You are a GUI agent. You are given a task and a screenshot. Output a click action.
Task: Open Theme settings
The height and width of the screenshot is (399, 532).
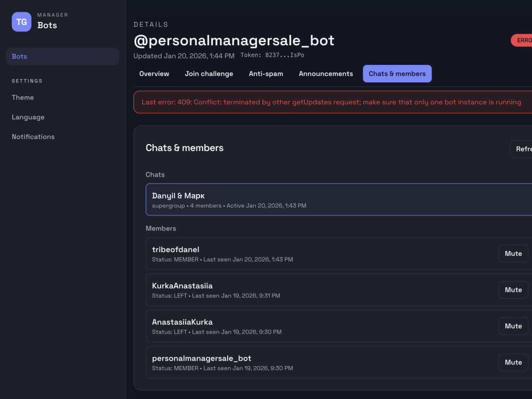point(23,97)
